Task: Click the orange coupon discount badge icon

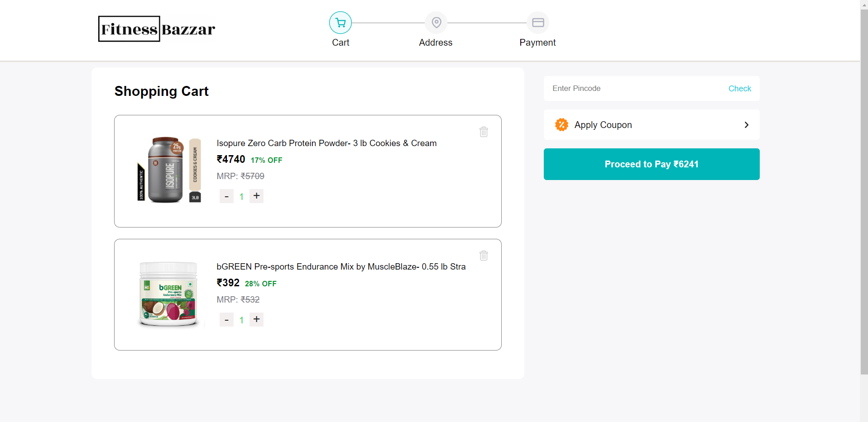Action: pyautogui.click(x=561, y=124)
